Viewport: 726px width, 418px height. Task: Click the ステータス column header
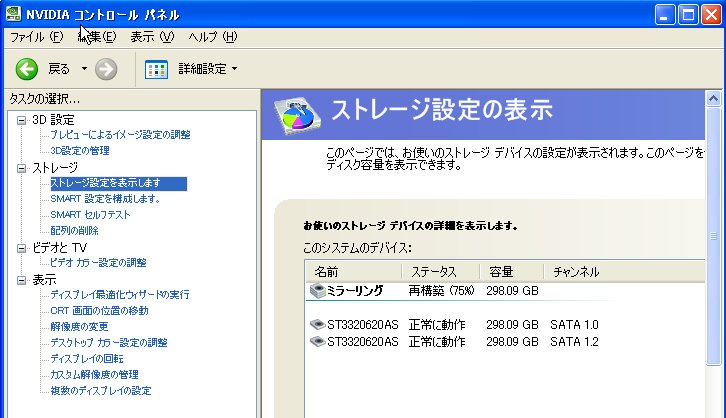(x=440, y=272)
